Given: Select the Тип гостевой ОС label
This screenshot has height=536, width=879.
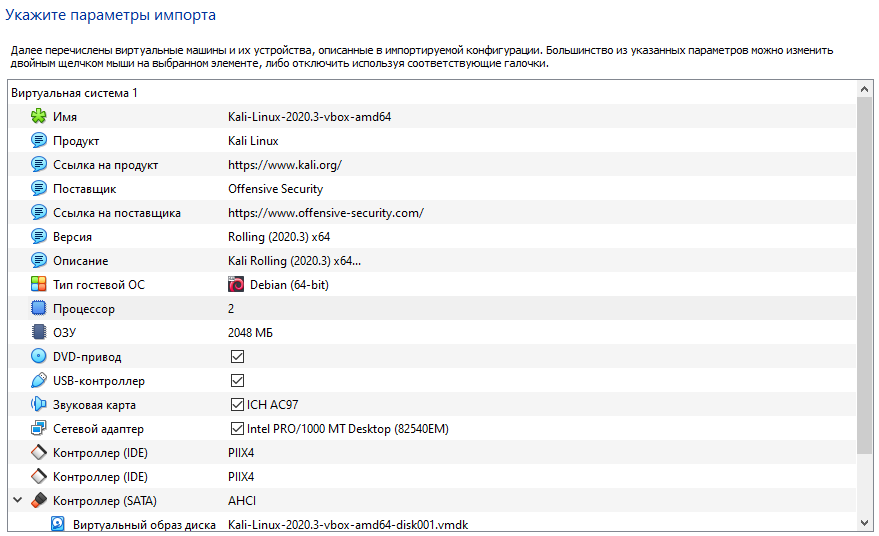Looking at the screenshot, I should 99,285.
